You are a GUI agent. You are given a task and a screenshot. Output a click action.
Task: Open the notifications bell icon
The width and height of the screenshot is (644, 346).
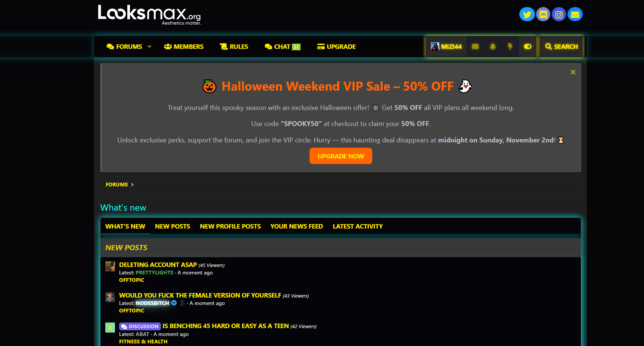pos(493,47)
